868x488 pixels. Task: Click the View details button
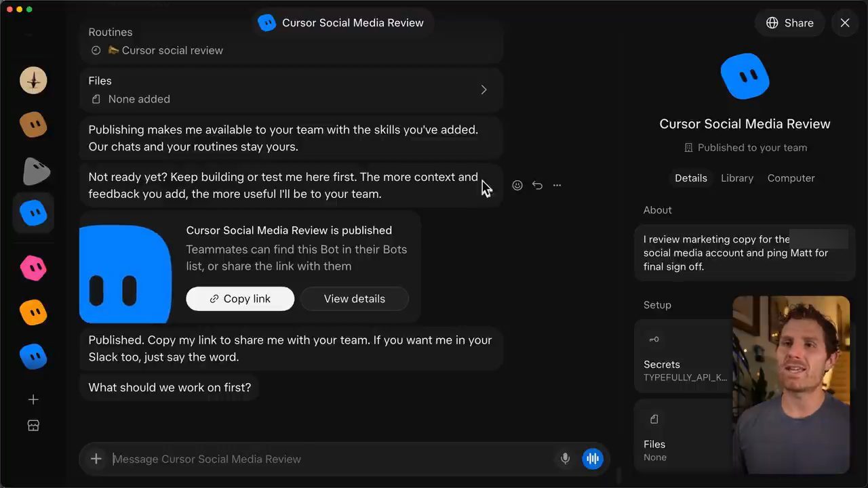354,299
